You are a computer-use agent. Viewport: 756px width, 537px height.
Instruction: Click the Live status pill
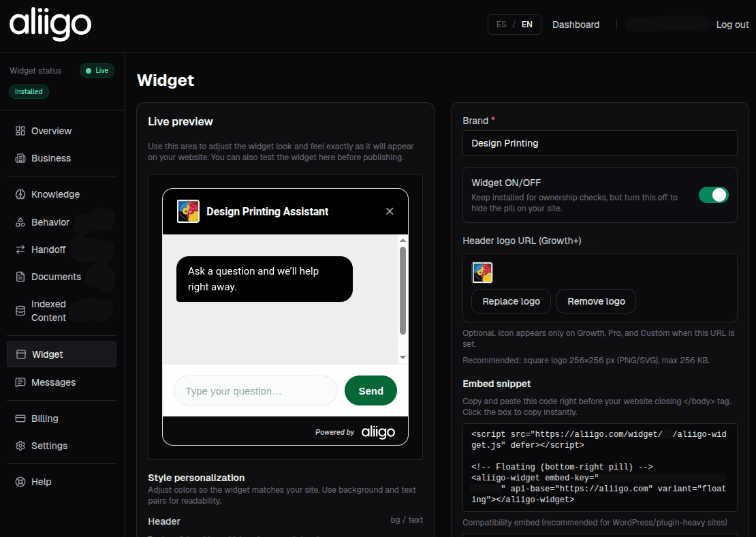coord(97,70)
